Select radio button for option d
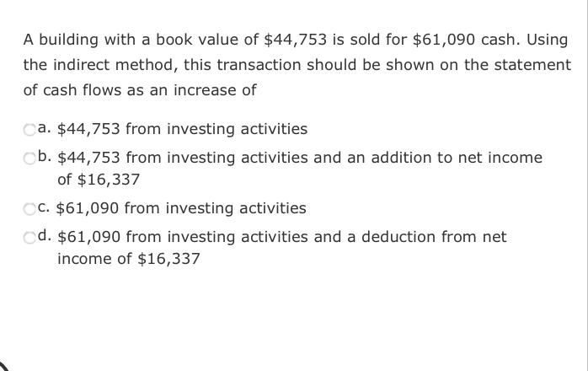 29,237
